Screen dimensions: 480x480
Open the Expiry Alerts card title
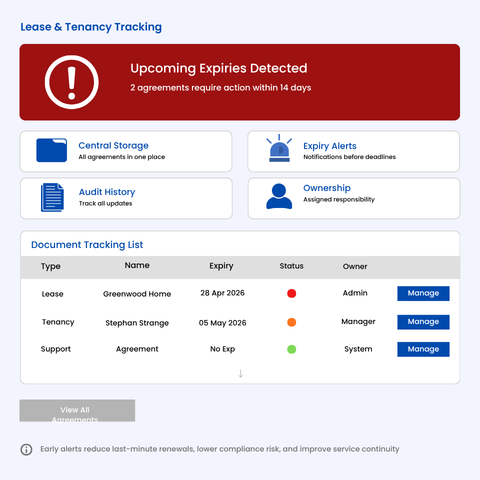(x=330, y=146)
